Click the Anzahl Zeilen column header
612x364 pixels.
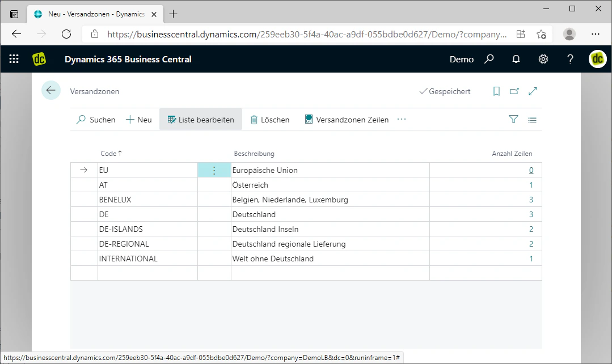click(512, 153)
